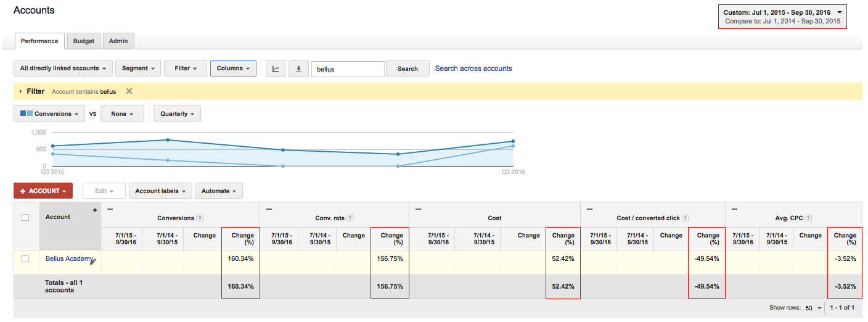This screenshot has height=322, width=868.
Task: Switch to the Budget tab
Action: point(84,41)
